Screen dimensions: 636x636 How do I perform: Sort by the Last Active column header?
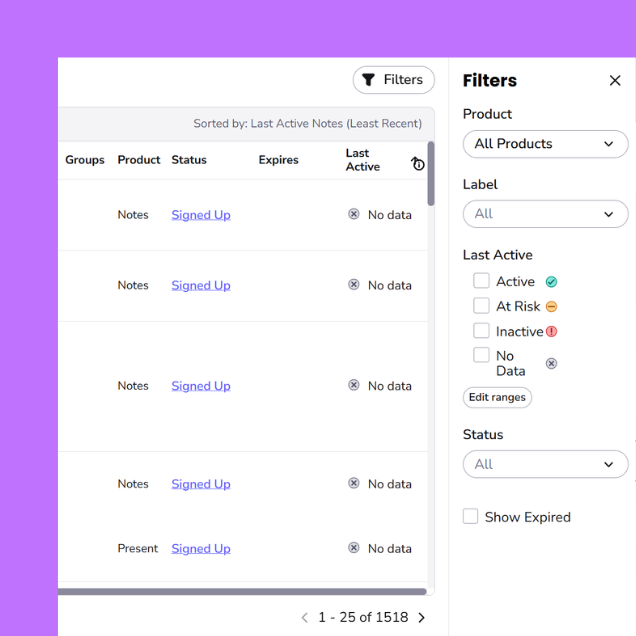pyautogui.click(x=363, y=160)
